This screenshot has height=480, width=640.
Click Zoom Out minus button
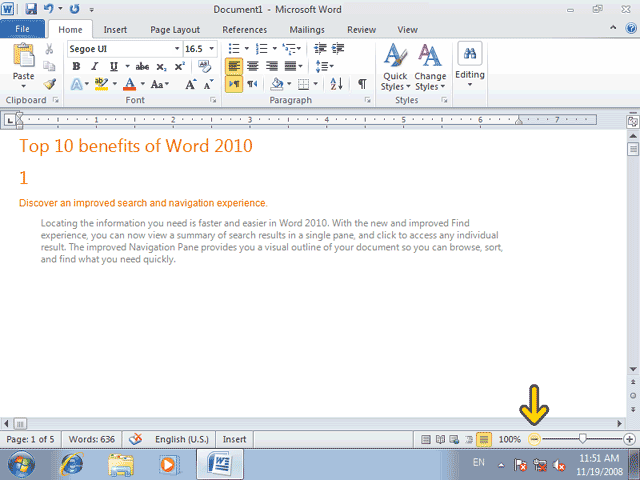click(534, 440)
